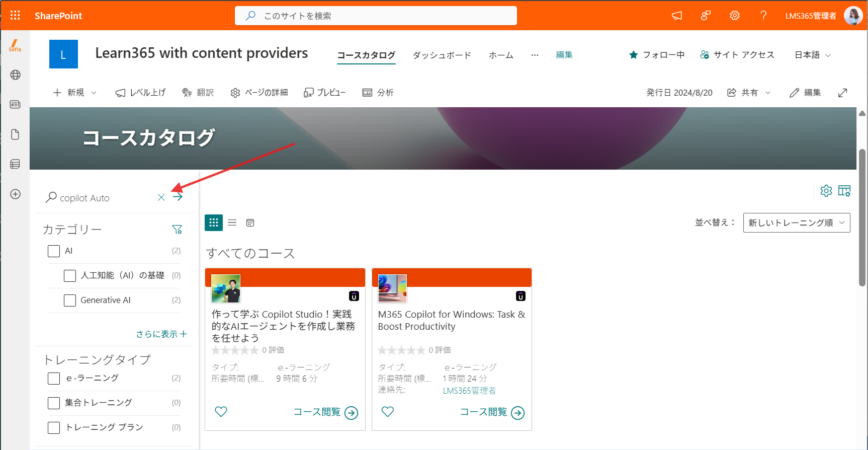Open ページの詳細
Image resolution: width=868 pixels, height=450 pixels.
[259, 93]
